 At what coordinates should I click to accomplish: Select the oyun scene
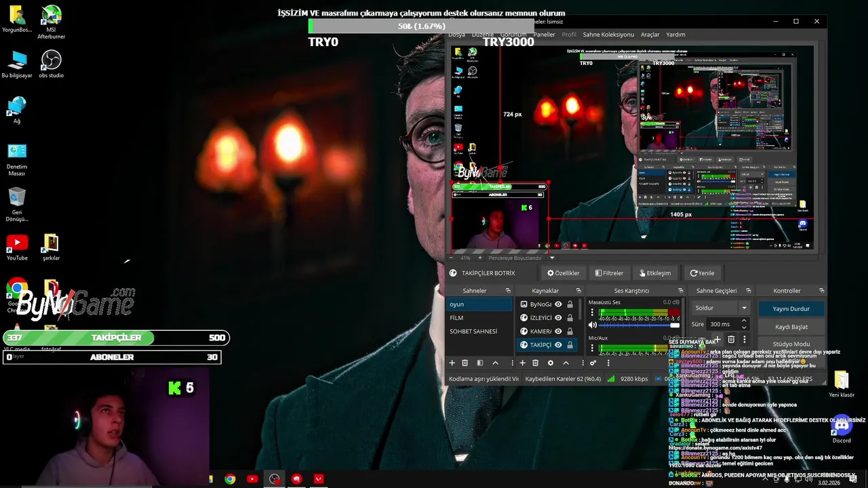point(479,304)
